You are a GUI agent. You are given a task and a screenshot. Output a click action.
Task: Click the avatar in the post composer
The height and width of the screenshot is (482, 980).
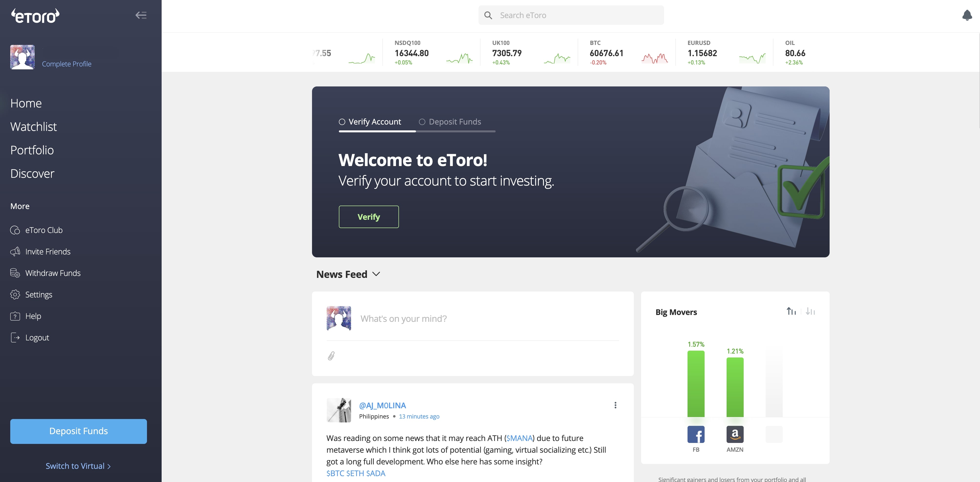click(x=339, y=318)
